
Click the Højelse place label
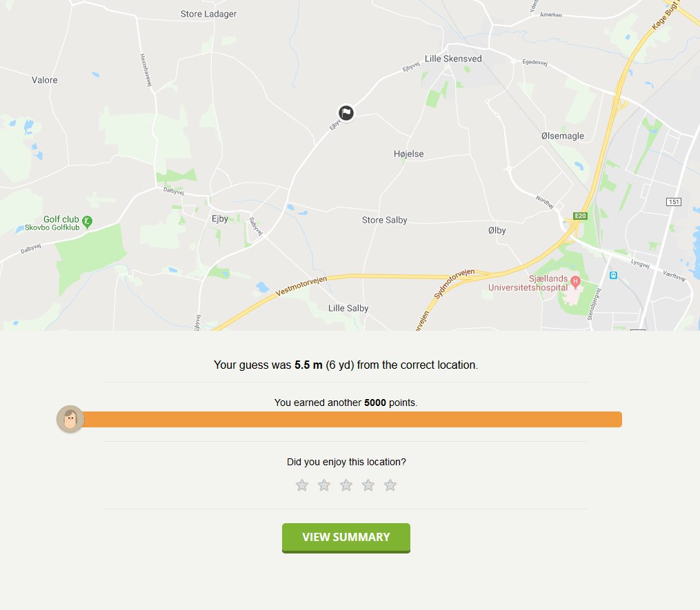pos(408,154)
